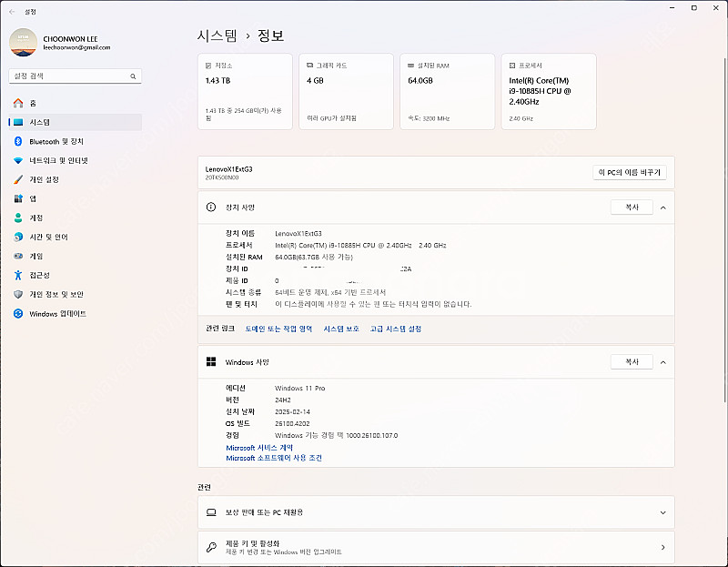The image size is (728, 567).
Task: Open the Home (홈) icon in the sidebar
Action: pos(18,103)
